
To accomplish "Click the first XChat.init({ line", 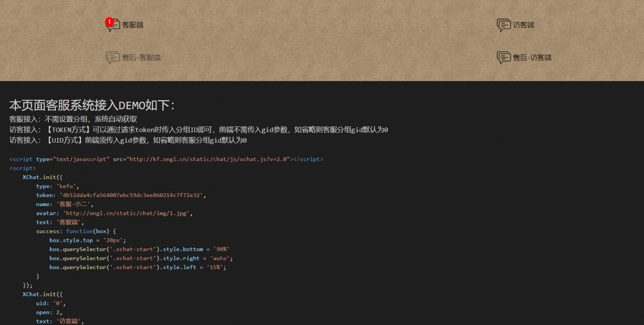I will coord(42,177).
